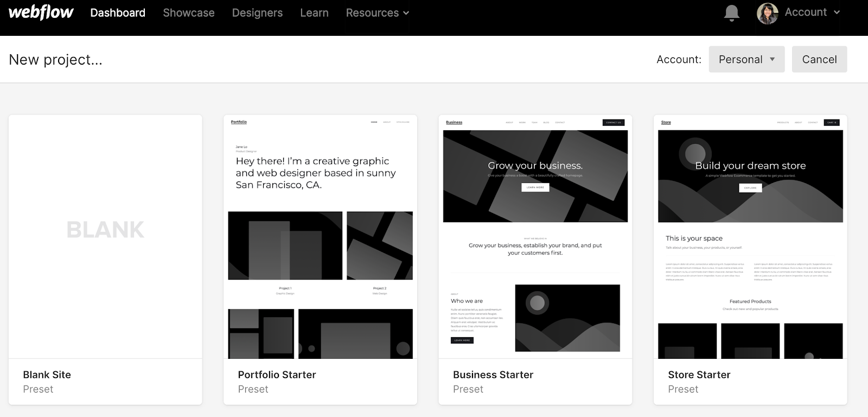
Task: Choose the Portfolio Starter template preview
Action: (x=320, y=236)
